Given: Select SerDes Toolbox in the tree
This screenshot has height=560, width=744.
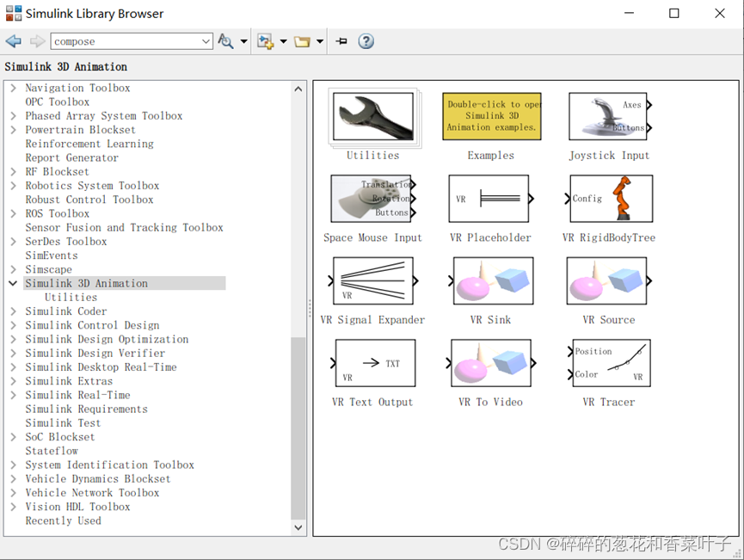Looking at the screenshot, I should pos(66,242).
